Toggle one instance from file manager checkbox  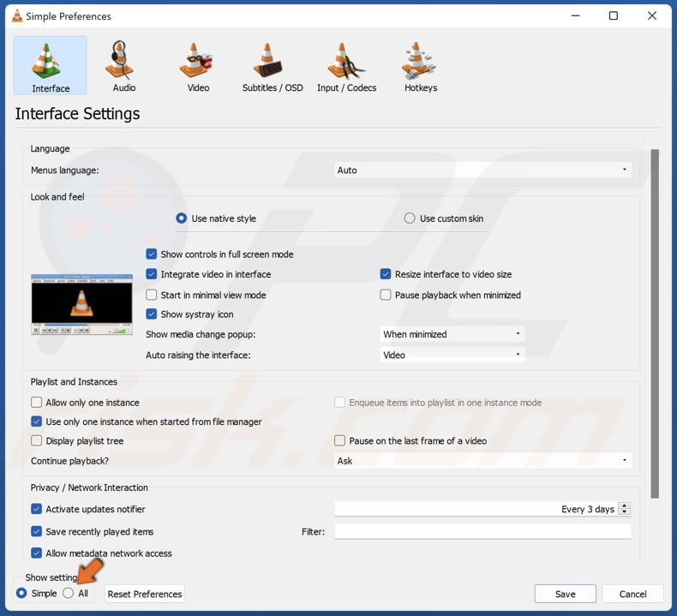[36, 422]
